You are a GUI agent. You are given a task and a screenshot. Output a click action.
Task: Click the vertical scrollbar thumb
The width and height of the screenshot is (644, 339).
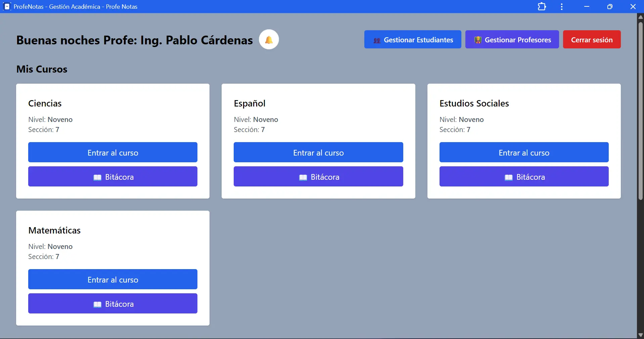click(640, 111)
